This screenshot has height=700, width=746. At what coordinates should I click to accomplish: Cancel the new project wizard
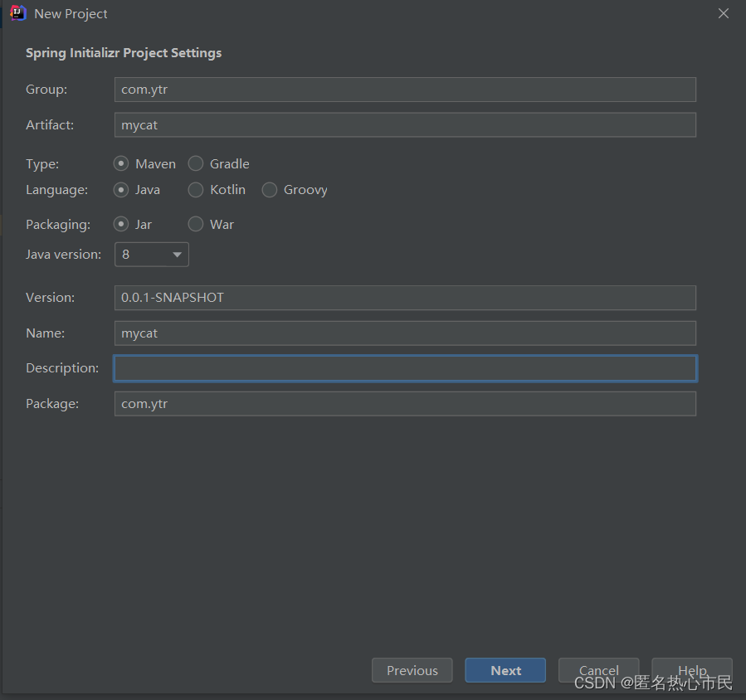598,669
